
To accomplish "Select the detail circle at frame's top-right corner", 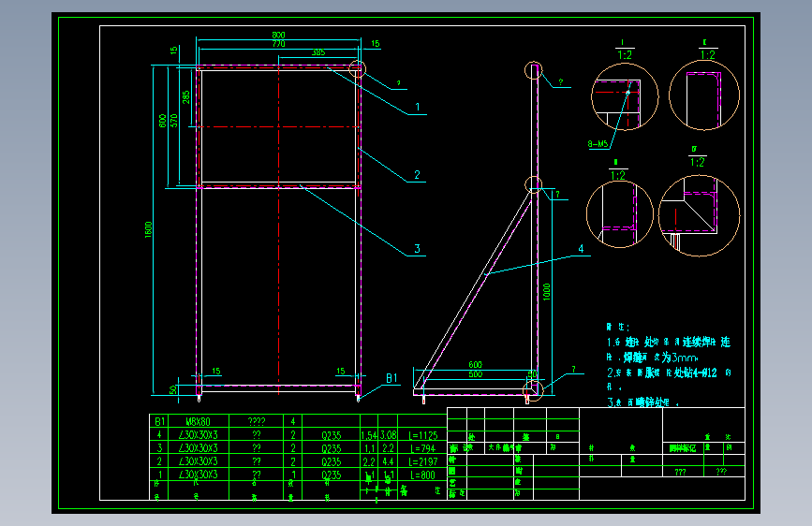I will [358, 68].
